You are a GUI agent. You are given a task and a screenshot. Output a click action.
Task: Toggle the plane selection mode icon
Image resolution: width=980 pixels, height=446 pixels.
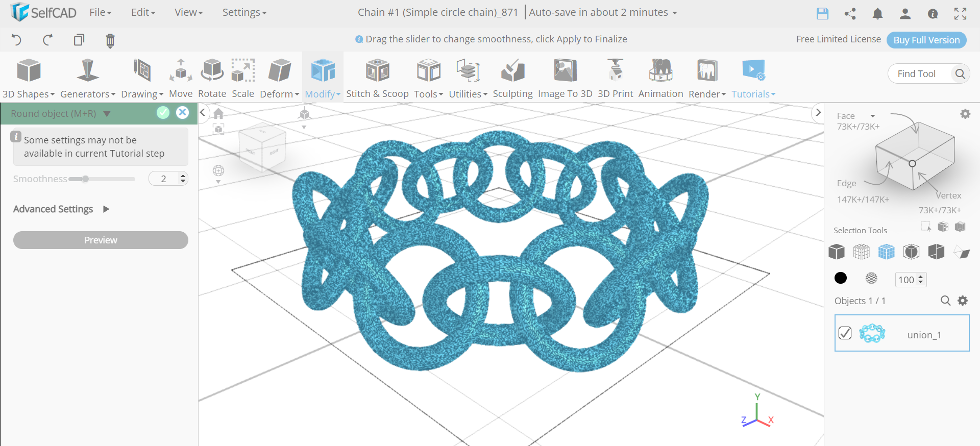point(962,252)
